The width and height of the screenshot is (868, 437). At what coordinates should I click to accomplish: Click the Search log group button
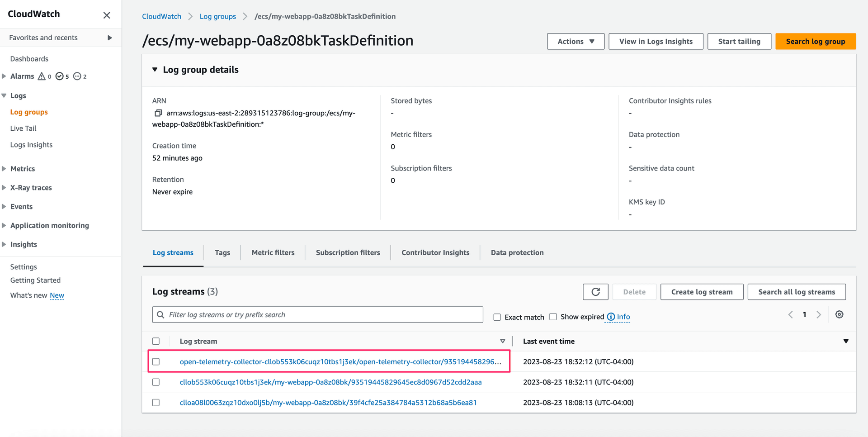click(x=815, y=41)
